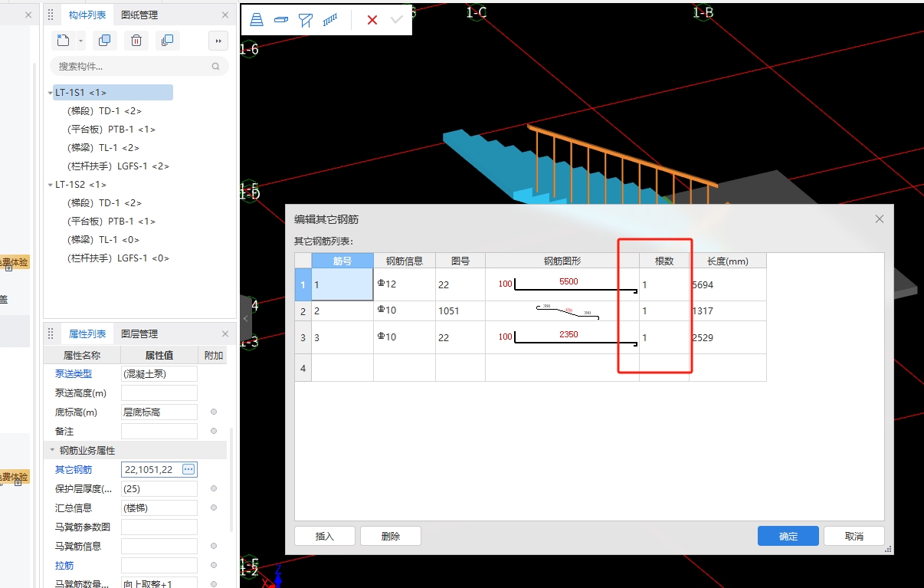Click the 确定 button in dialog
This screenshot has width=924, height=588.
[x=788, y=536]
